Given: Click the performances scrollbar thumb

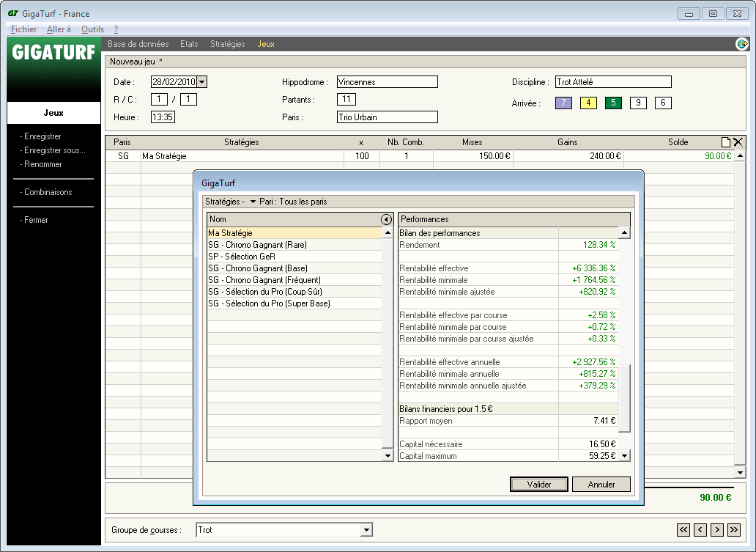Looking at the screenshot, I should click(624, 399).
